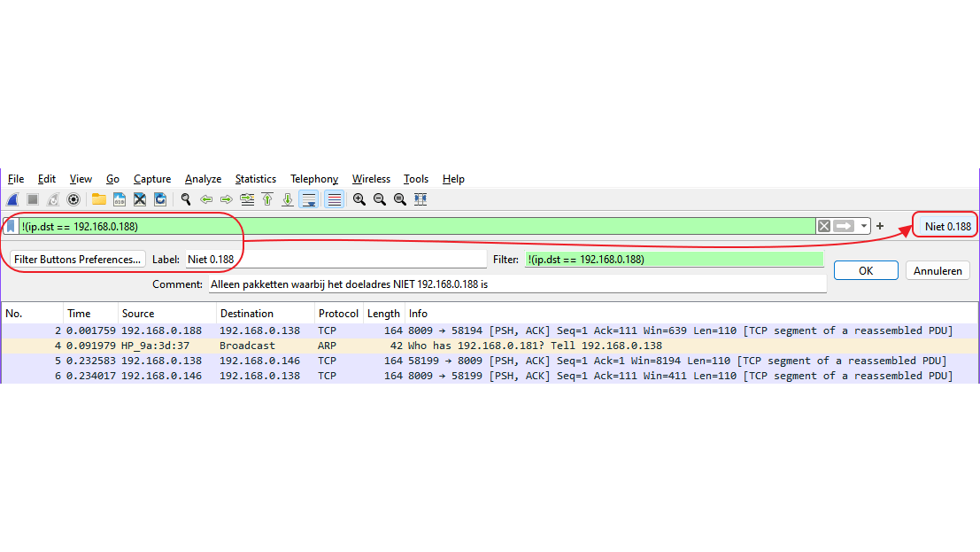The image size is (980, 552).
Task: Go back to the previous packet
Action: click(x=206, y=199)
